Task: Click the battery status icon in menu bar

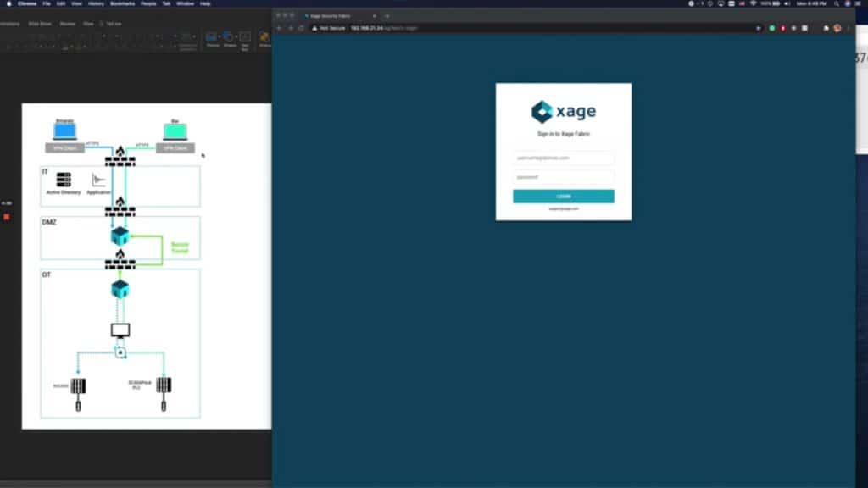Action: [776, 3]
